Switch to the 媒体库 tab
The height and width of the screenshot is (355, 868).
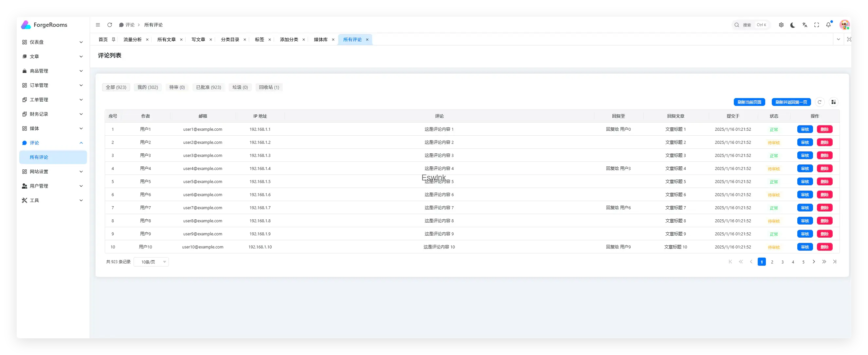[320, 39]
